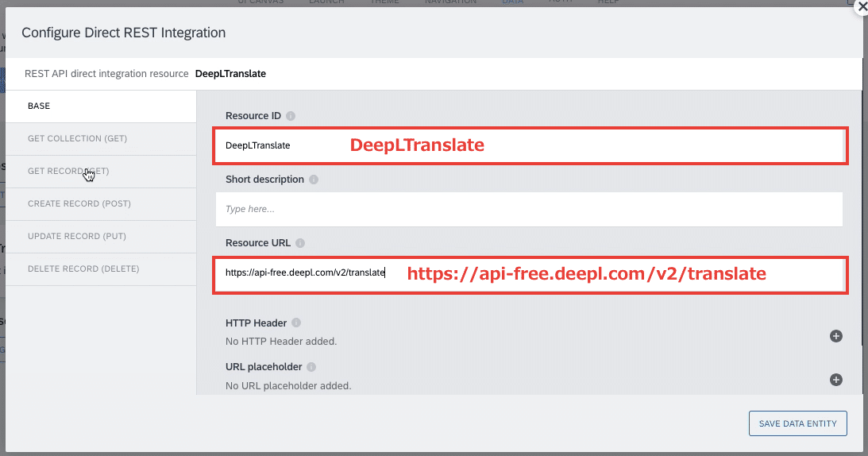868x456 pixels.
Task: Click the HTTP Header info icon
Action: pyautogui.click(x=296, y=323)
